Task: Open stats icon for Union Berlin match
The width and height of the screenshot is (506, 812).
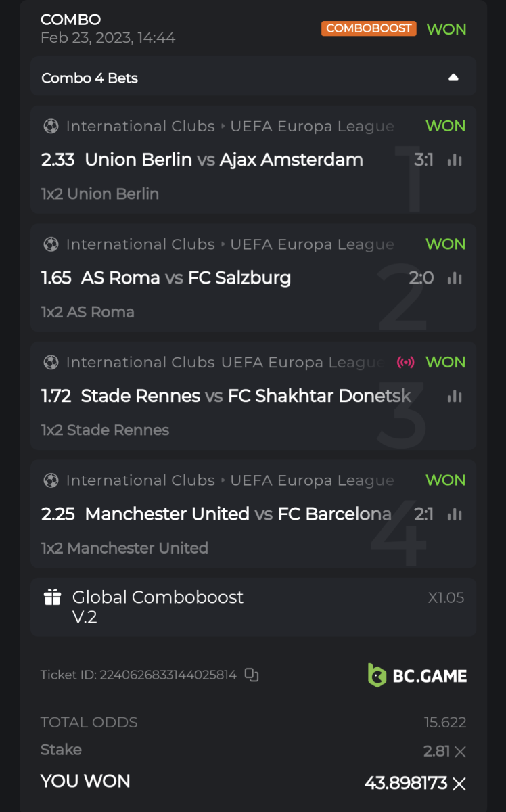Action: click(x=455, y=160)
